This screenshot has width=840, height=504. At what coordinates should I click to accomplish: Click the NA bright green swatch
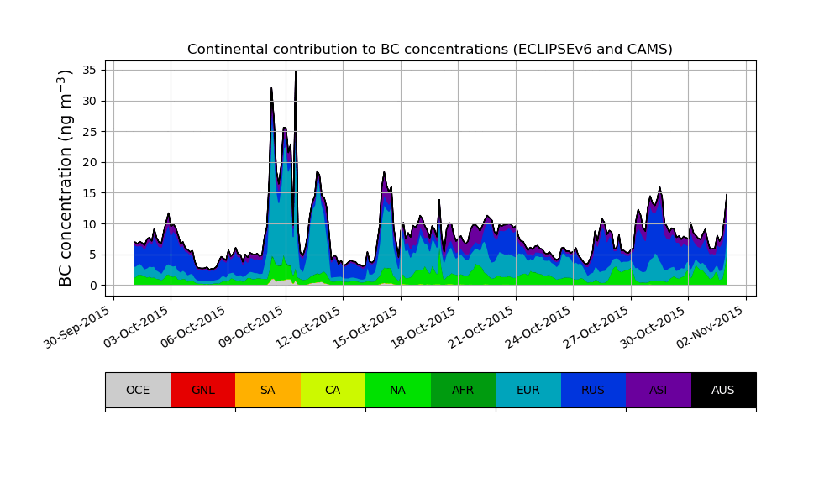398,390
